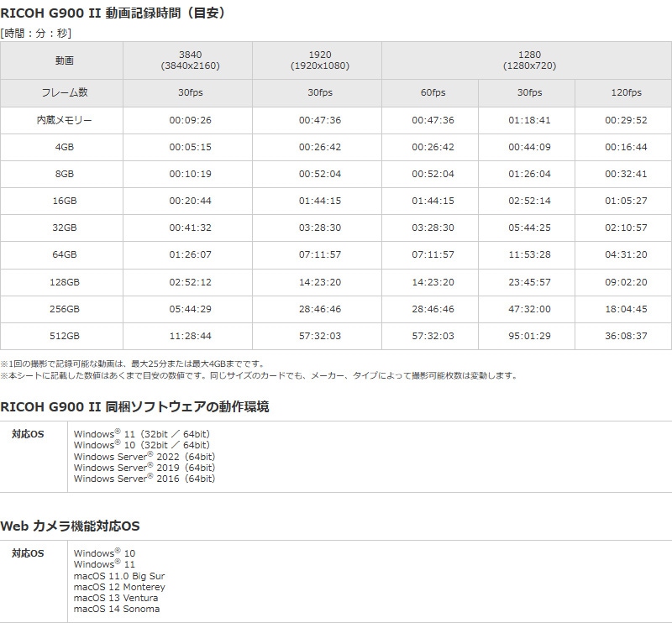Select the [時間：分：秒] unit note
The image size is (672, 623).
(x=36, y=33)
